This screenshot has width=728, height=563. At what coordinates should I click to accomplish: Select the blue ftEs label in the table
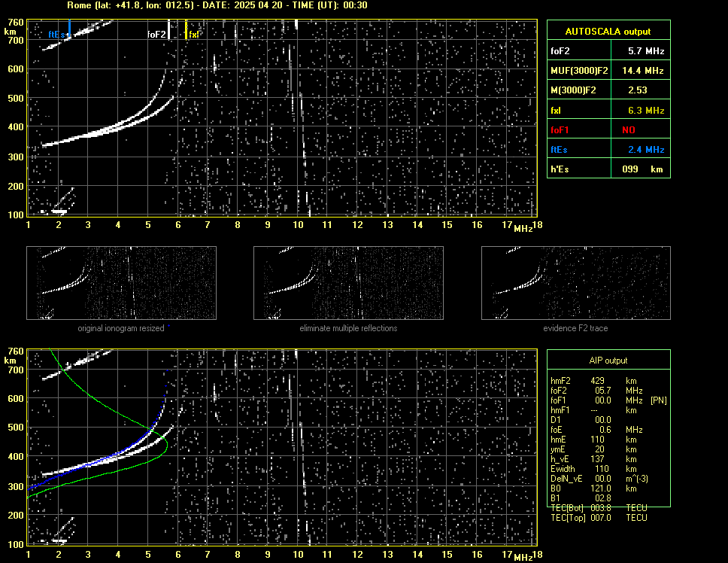(559, 150)
